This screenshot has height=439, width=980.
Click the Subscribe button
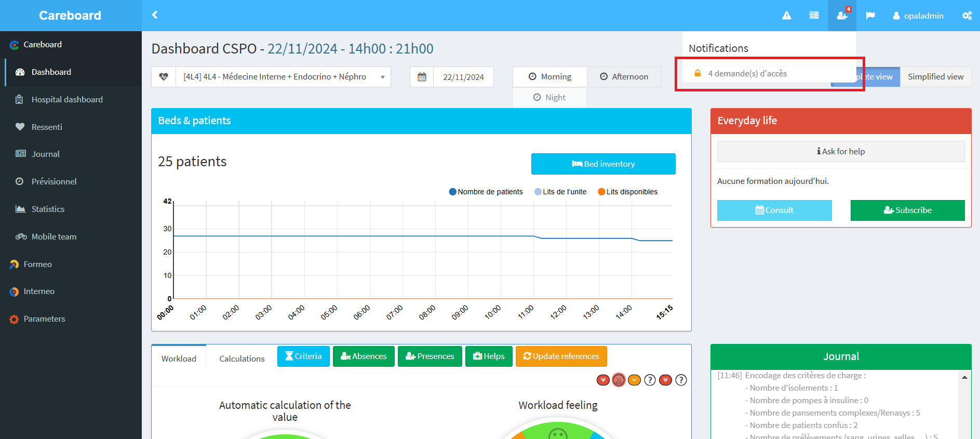click(907, 210)
